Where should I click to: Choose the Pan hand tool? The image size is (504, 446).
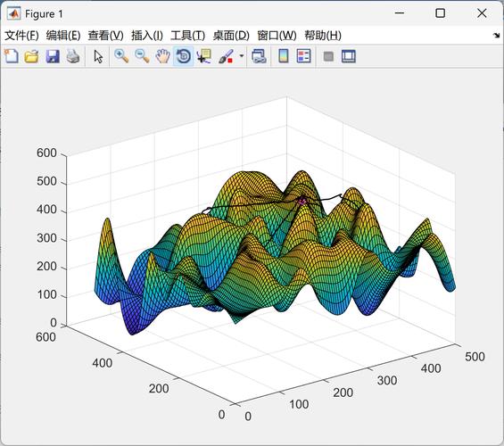tap(163, 56)
